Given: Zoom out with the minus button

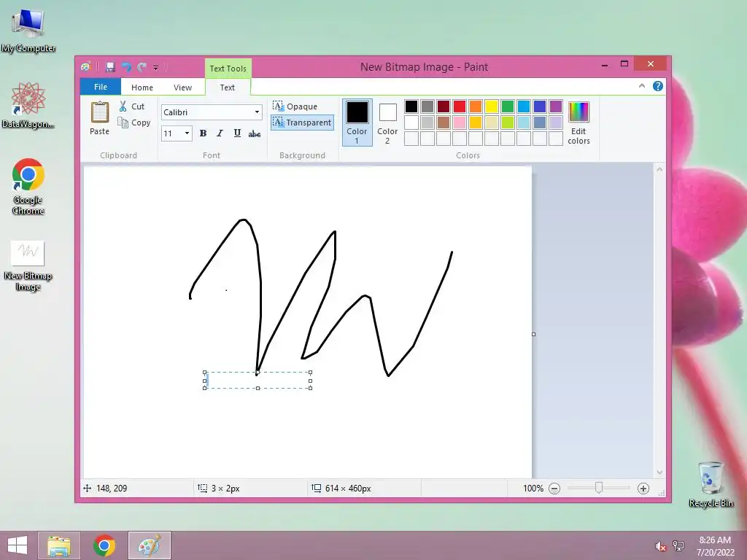Looking at the screenshot, I should (554, 488).
